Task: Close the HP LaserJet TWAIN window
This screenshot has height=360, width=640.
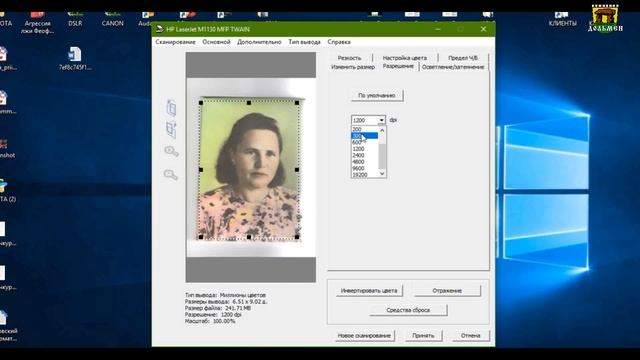Action: coord(483,29)
